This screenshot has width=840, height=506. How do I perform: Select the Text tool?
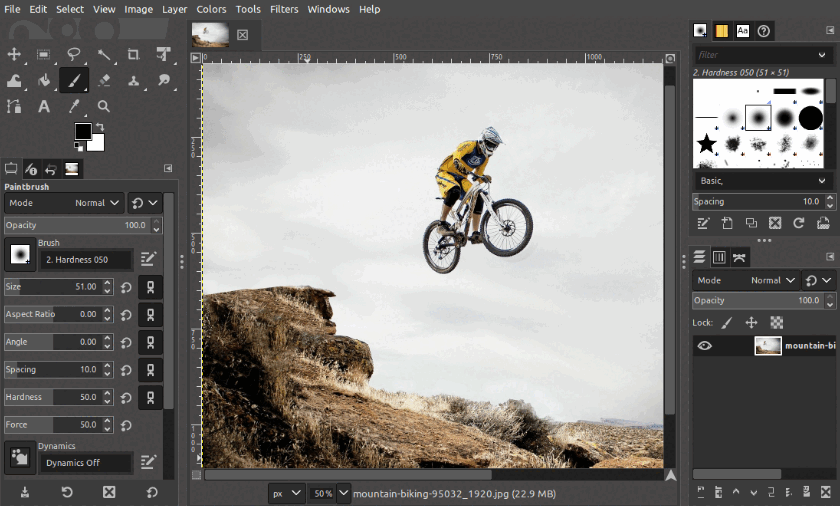point(44,106)
